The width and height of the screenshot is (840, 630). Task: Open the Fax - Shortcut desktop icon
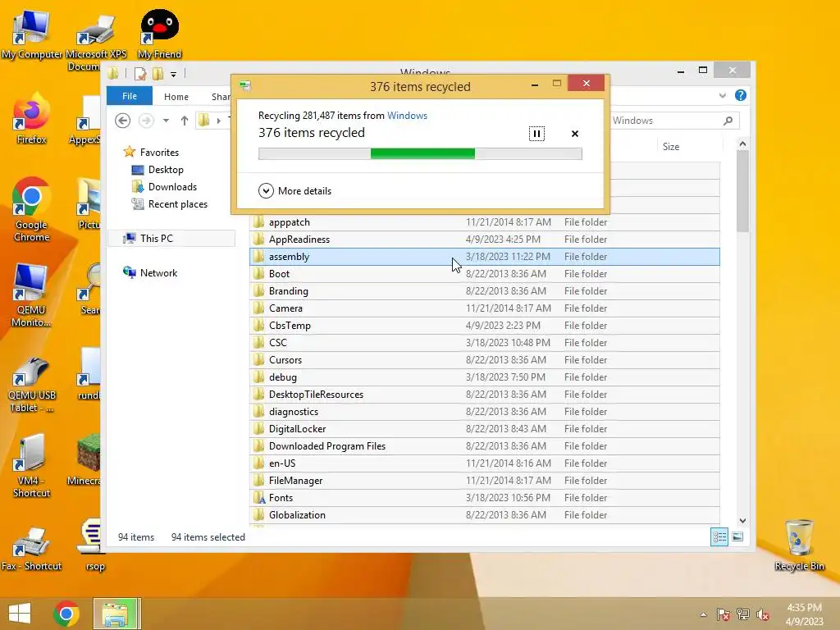point(31,549)
